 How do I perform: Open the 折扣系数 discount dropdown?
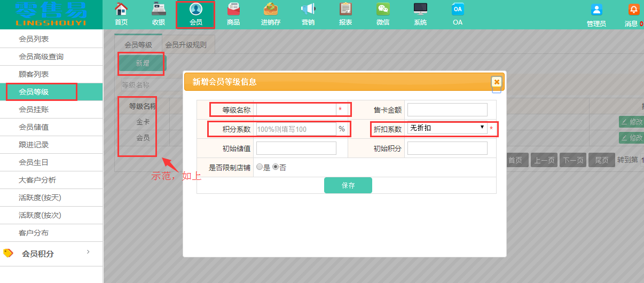tap(447, 128)
